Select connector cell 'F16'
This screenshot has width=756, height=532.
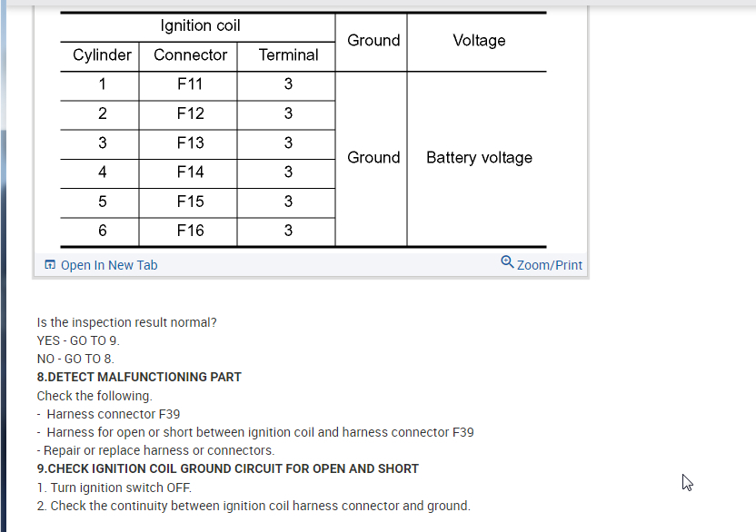tap(191, 231)
